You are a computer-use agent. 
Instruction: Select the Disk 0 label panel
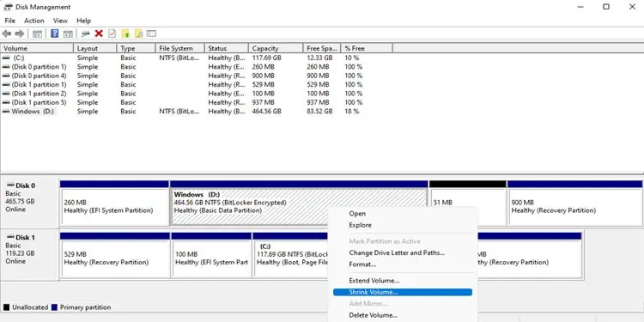pyautogui.click(x=29, y=201)
